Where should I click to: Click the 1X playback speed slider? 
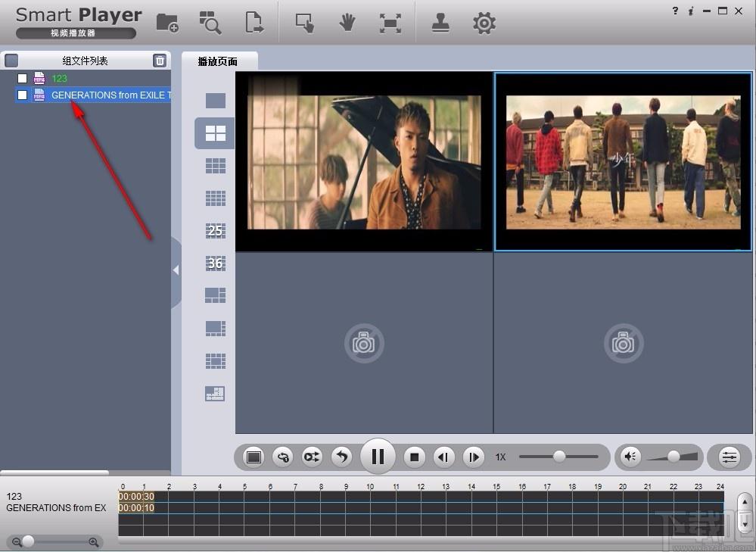click(x=559, y=457)
